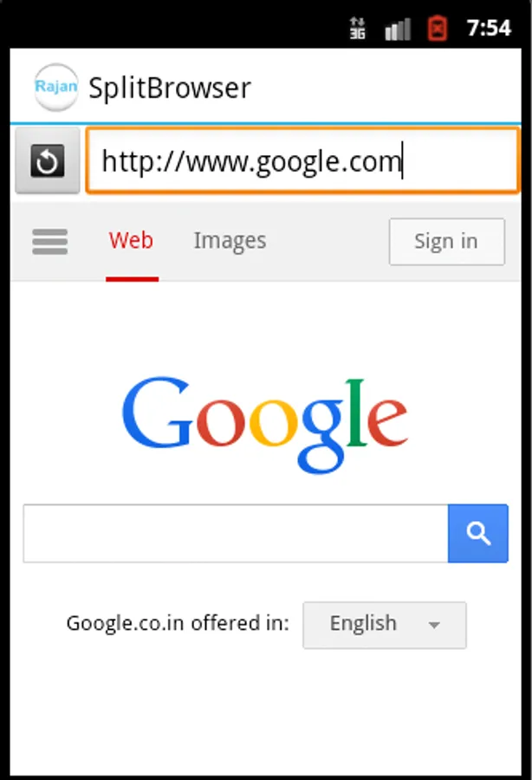Tap the Rajan app logo

55,87
